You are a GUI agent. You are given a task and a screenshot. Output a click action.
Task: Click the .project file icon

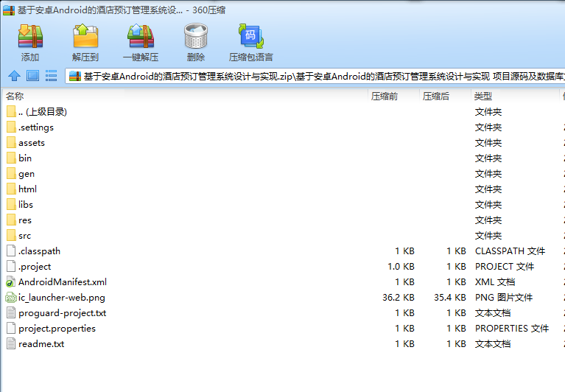click(11, 266)
